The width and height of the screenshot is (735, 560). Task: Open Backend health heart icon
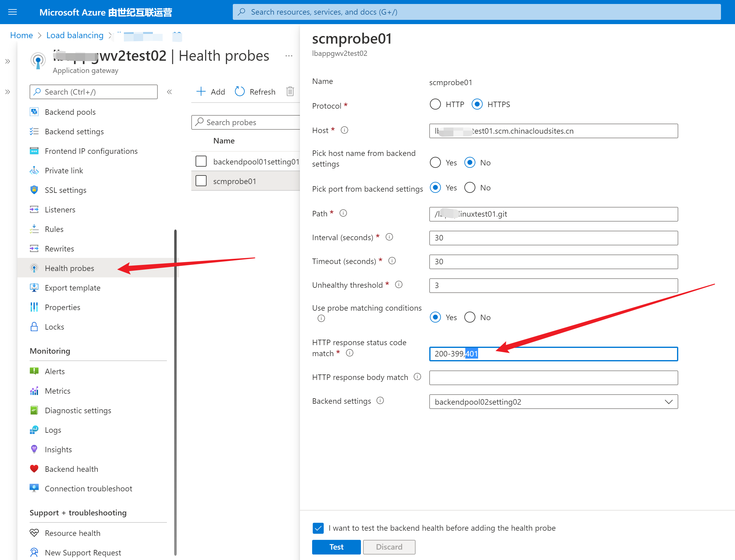tap(34, 469)
